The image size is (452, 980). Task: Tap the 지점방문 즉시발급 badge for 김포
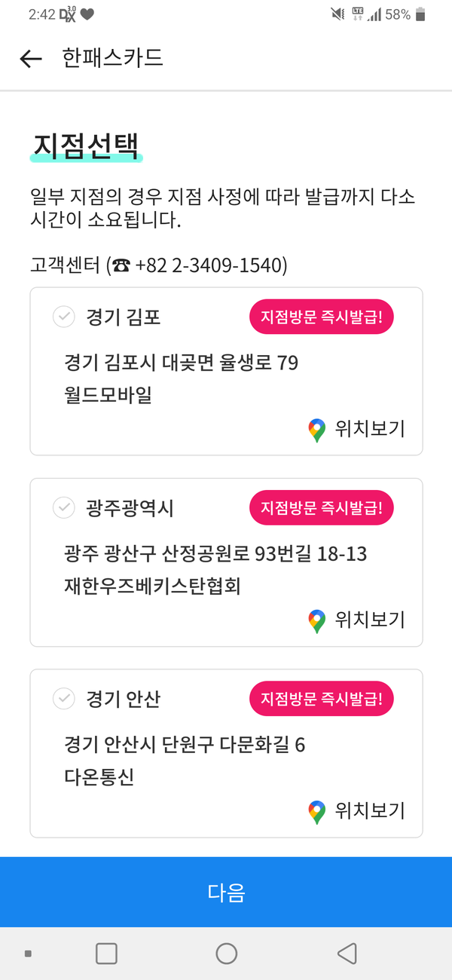[x=322, y=318]
